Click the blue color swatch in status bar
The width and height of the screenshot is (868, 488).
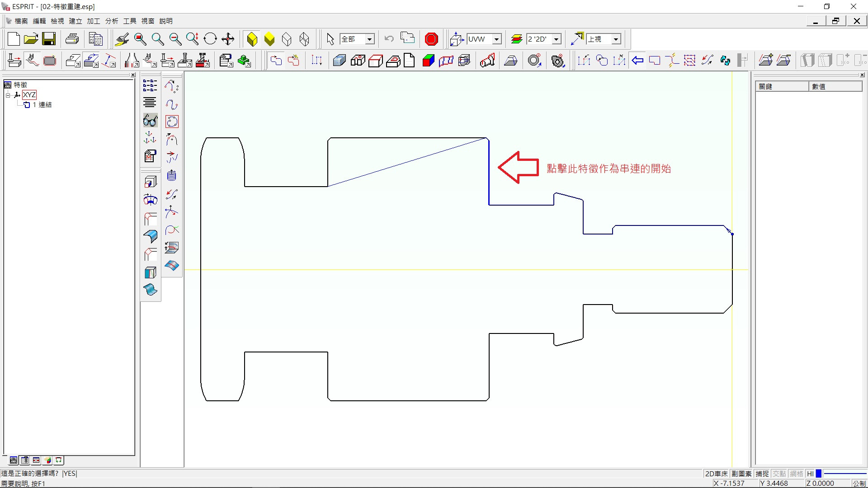(818, 474)
